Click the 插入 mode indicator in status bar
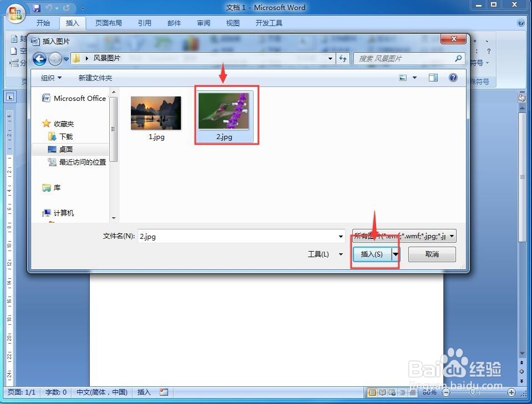The image size is (532, 404). [144, 392]
